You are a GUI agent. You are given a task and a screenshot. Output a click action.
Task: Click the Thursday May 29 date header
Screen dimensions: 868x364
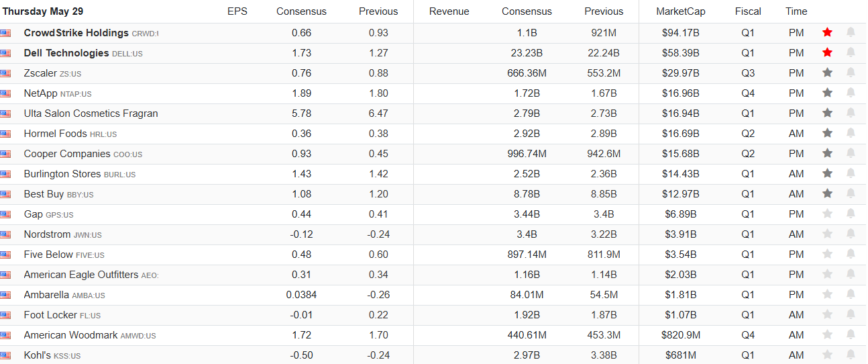tap(43, 11)
